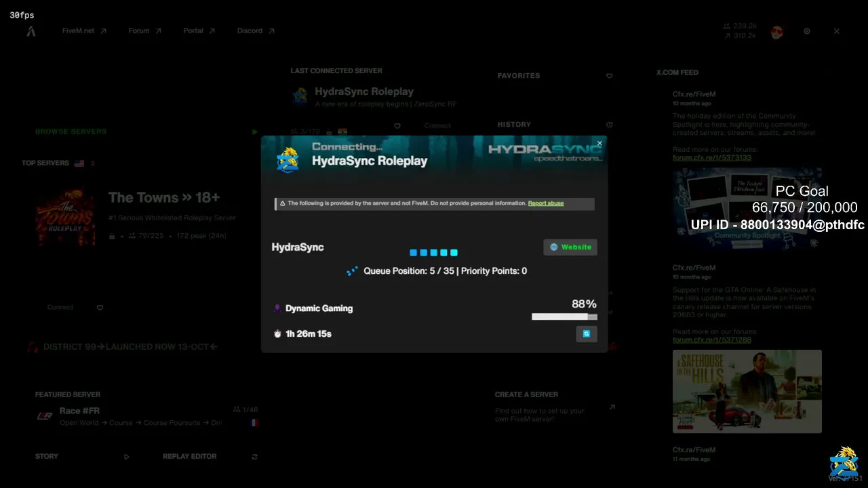Open the Safehouse in the Hills image
Viewport: 868px width, 488px height.
[x=747, y=391]
